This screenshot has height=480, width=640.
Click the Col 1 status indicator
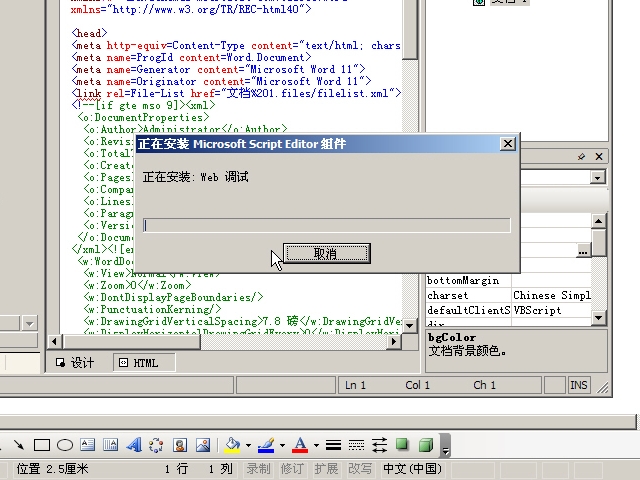pos(417,385)
